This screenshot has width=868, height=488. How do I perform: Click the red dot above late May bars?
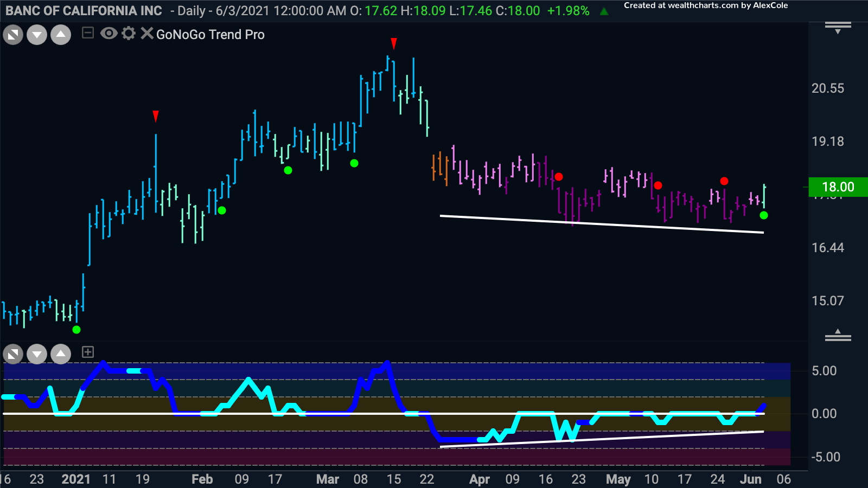[724, 181]
